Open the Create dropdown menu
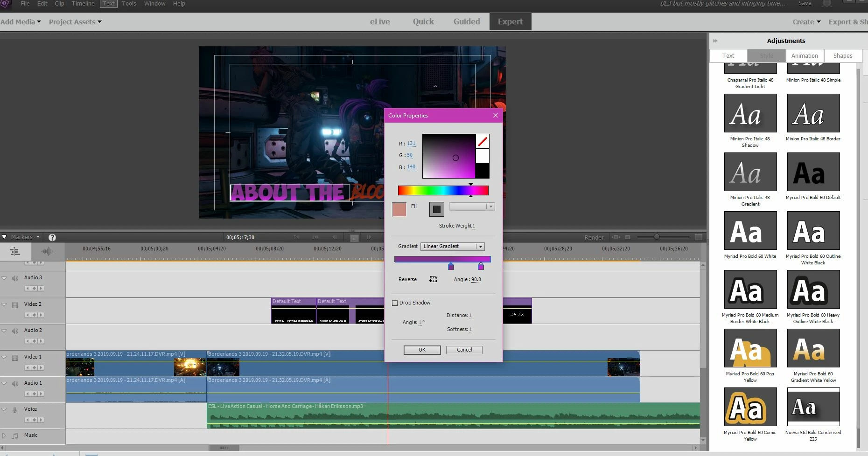This screenshot has height=456, width=868. coord(806,22)
